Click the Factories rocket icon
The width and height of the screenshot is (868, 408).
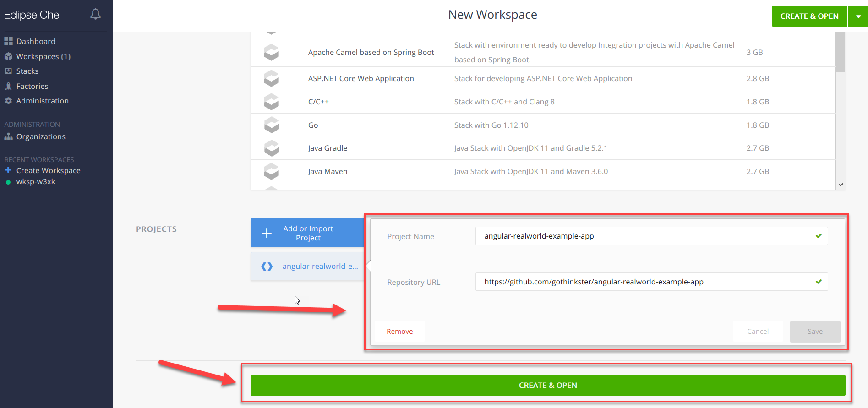8,86
